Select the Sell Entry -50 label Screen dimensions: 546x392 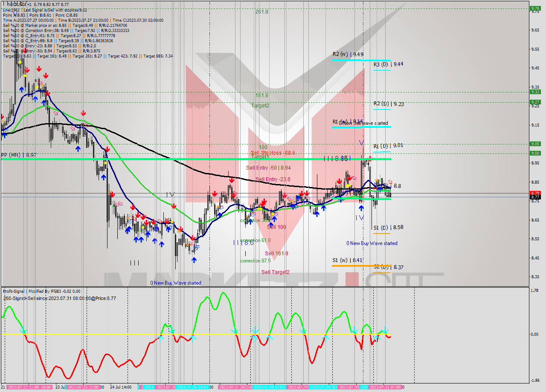[x=268, y=168]
